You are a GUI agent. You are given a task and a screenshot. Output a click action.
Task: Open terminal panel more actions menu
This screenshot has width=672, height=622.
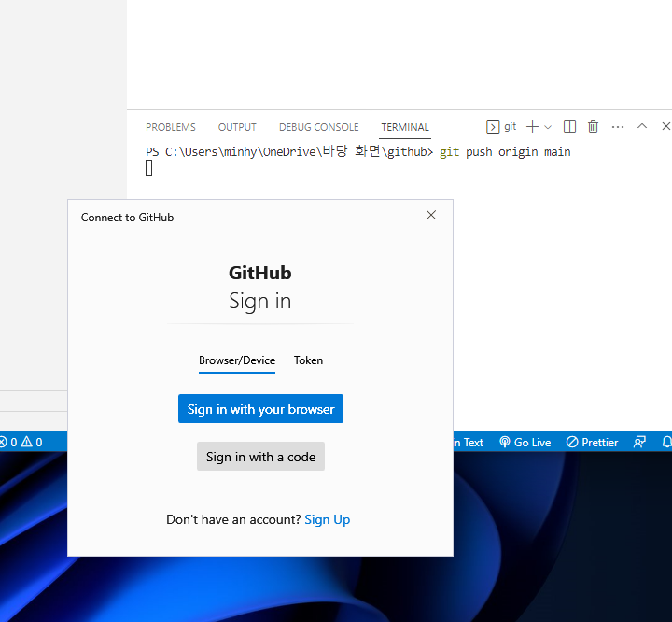pos(618,127)
